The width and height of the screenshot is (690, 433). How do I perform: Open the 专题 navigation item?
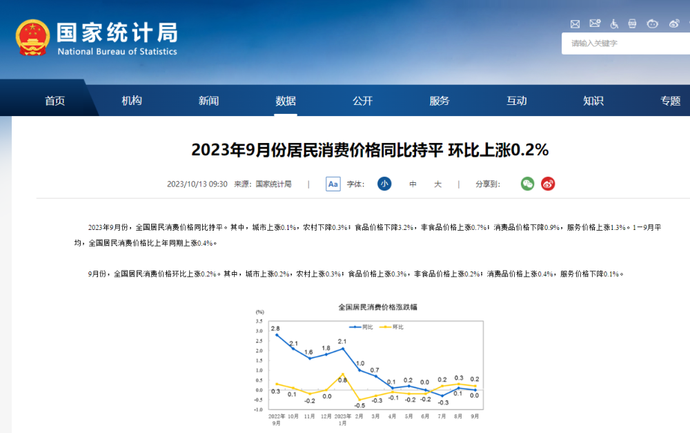[670, 101]
